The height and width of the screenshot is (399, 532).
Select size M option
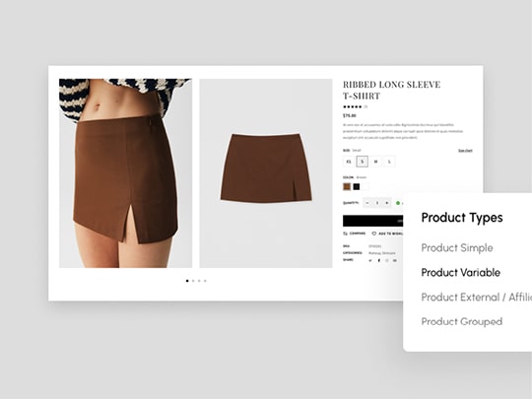click(376, 162)
